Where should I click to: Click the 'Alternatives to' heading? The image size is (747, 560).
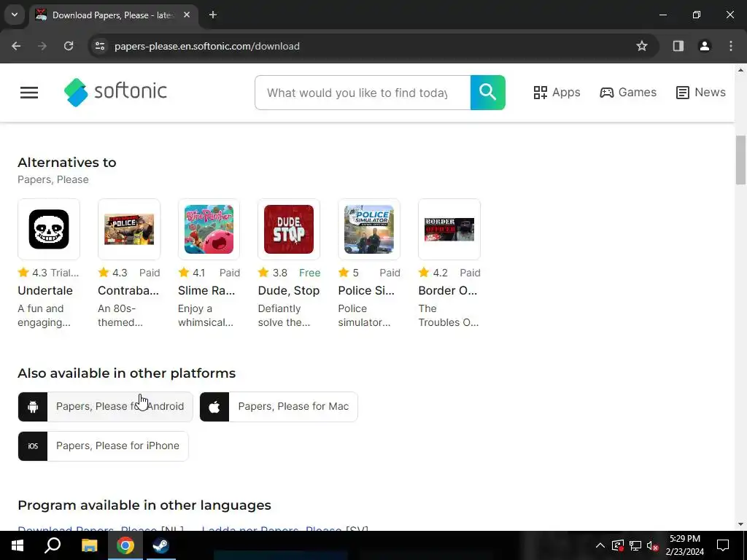[67, 163]
